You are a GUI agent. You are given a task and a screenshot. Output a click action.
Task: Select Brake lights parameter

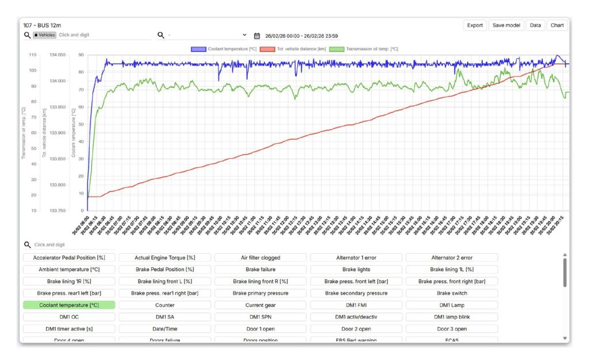(356, 269)
